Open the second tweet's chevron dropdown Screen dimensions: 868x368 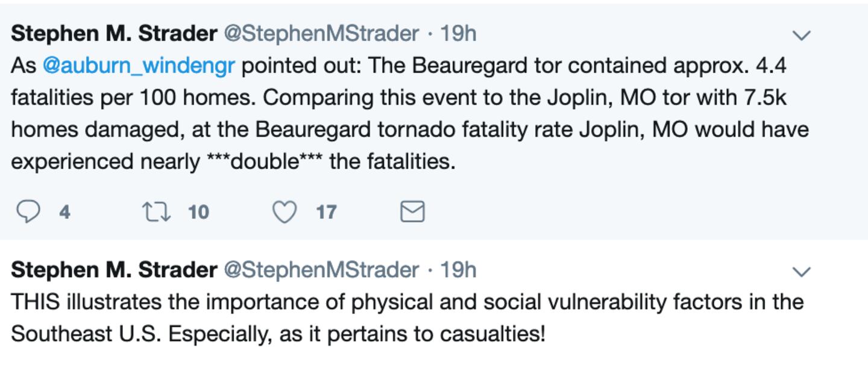pos(801,272)
